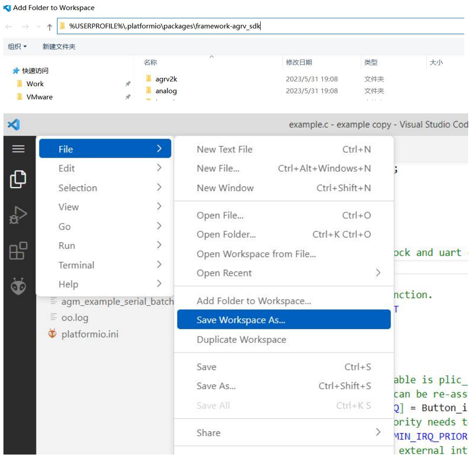
Task: Choose New Window
Action: [284, 188]
